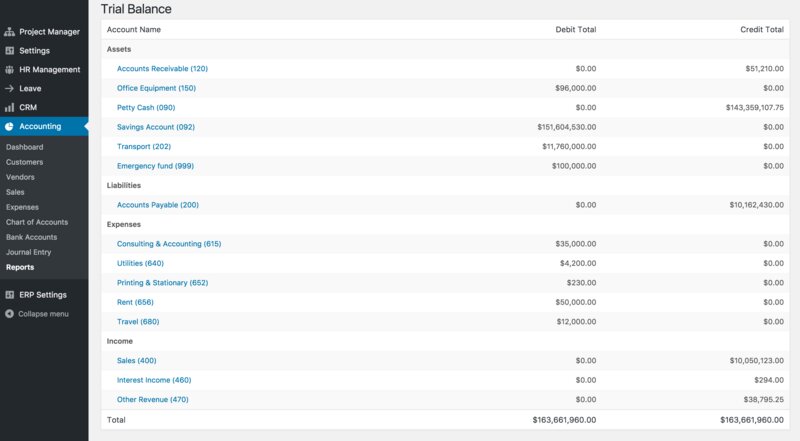Go to Chart of Accounts
The height and width of the screenshot is (441, 800).
pyautogui.click(x=37, y=222)
